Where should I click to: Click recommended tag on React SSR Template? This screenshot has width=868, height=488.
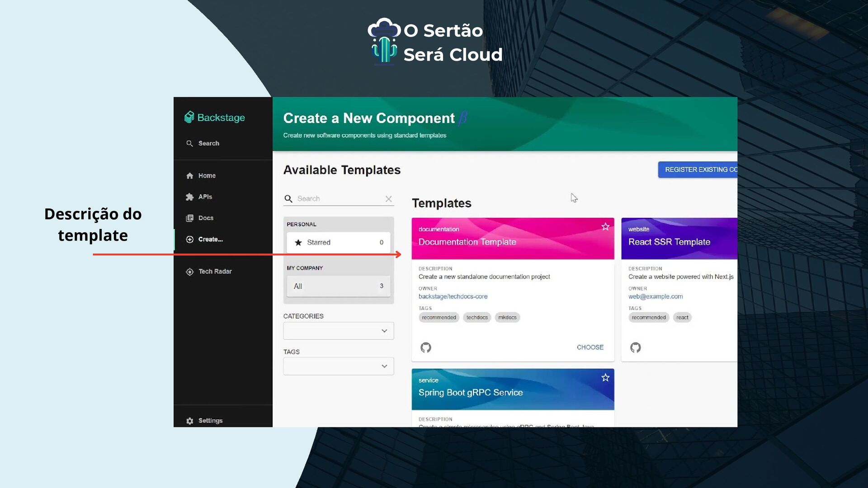[649, 318]
